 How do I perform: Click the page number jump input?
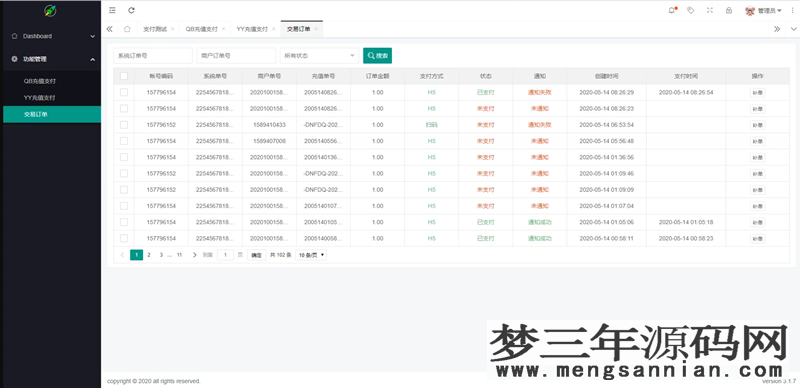[226, 255]
